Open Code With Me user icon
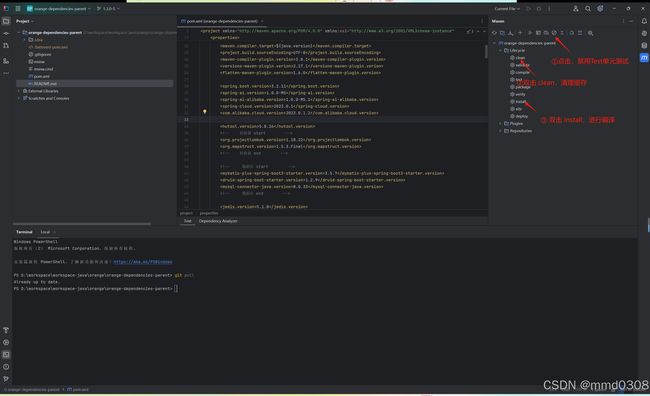Viewport: 650px width, 396px height. point(575,8)
